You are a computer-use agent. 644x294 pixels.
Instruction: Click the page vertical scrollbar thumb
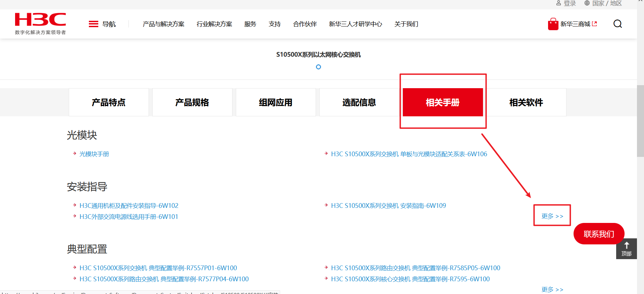[640, 121]
